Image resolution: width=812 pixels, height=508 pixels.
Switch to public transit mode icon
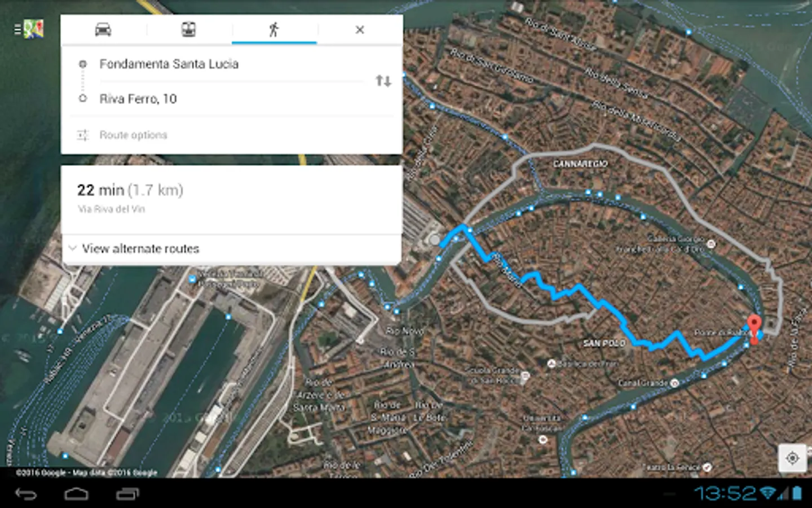pyautogui.click(x=188, y=29)
